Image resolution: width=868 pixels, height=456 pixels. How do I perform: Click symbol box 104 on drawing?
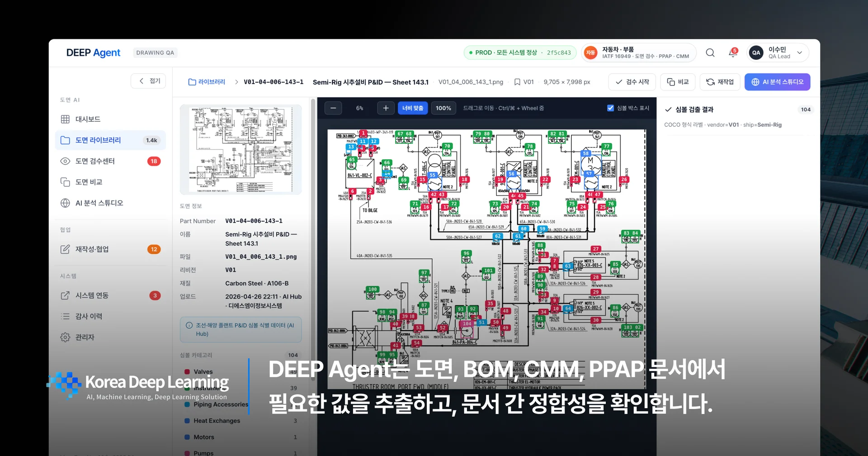click(x=467, y=329)
